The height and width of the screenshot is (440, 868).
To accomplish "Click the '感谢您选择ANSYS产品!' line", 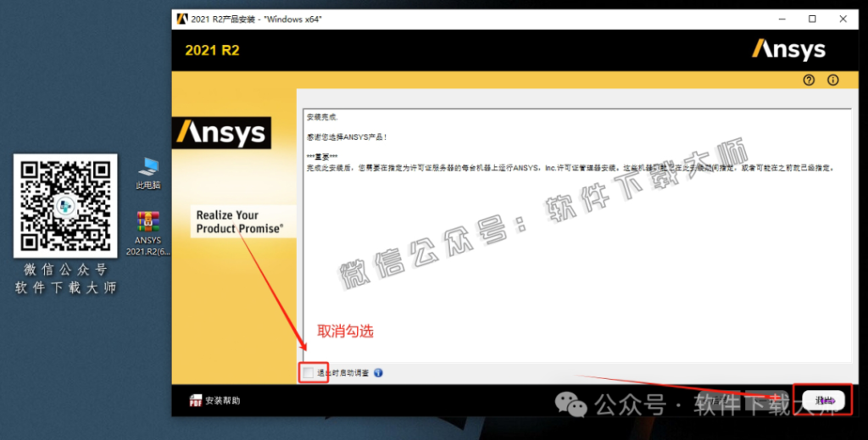I will 347,137.
